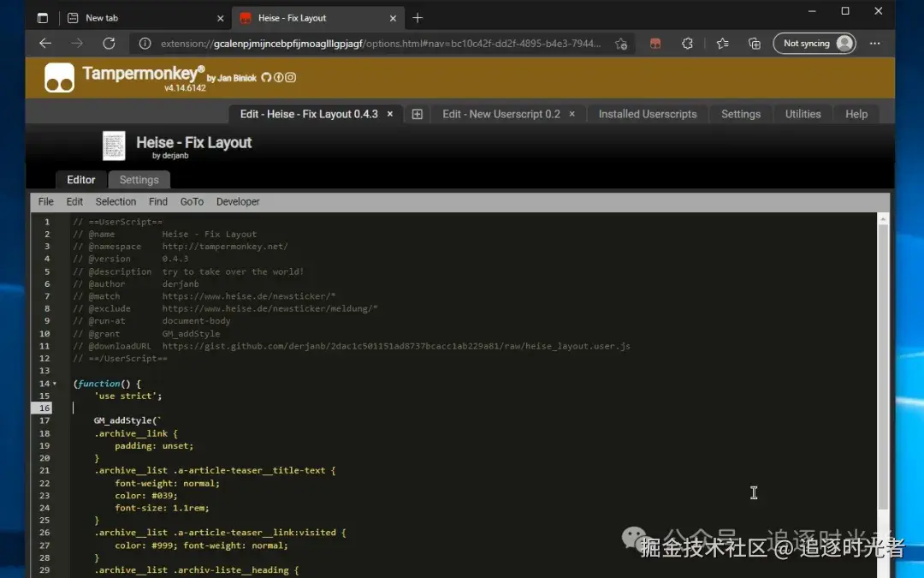Click the "padding: unset;" line

[x=154, y=446]
